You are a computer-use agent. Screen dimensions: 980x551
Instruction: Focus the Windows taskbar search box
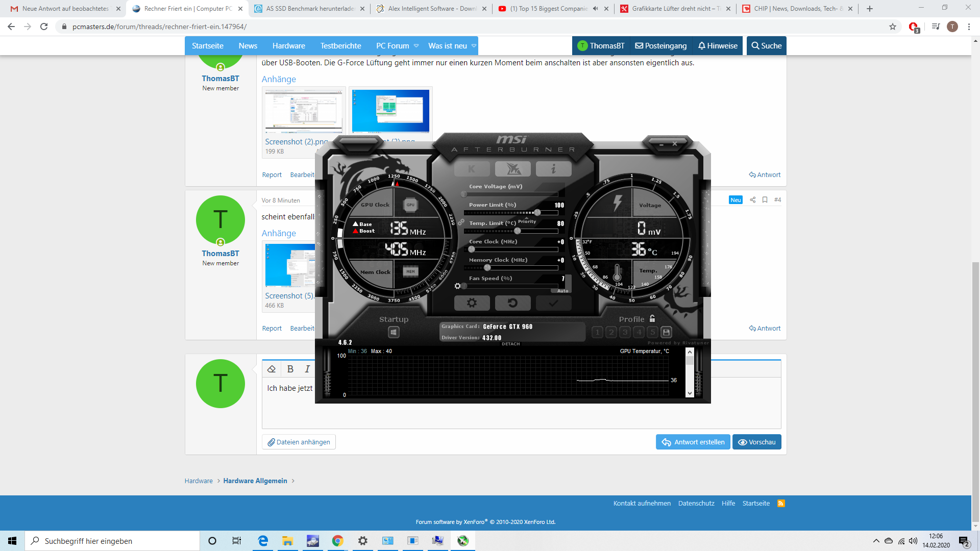112,541
